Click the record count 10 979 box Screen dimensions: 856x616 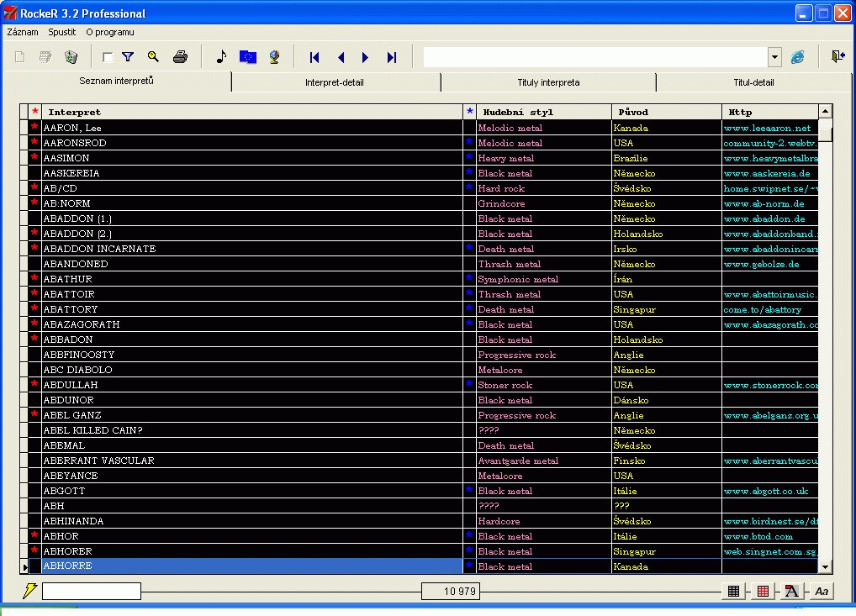[x=451, y=591]
